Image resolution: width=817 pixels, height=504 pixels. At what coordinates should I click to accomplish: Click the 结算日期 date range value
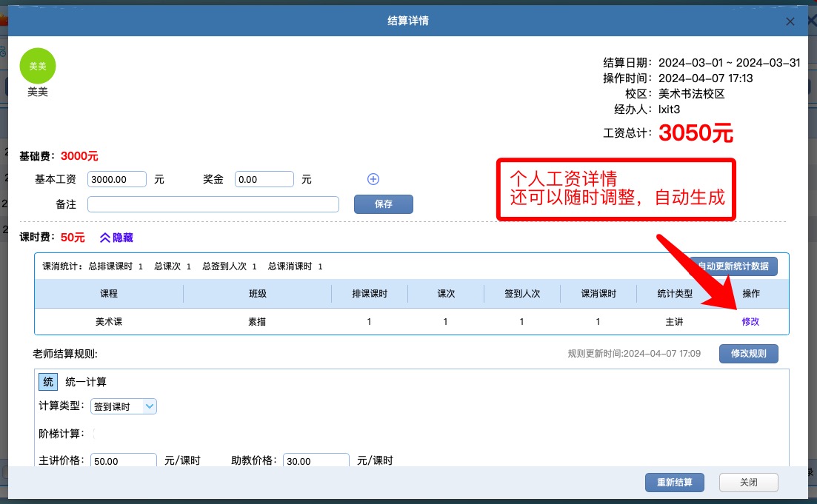tap(730, 62)
